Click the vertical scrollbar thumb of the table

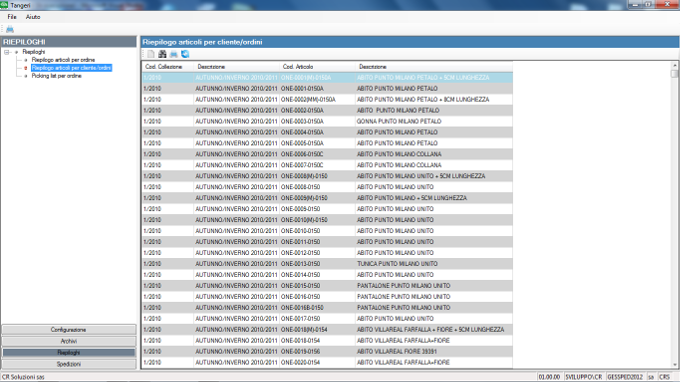[674, 74]
